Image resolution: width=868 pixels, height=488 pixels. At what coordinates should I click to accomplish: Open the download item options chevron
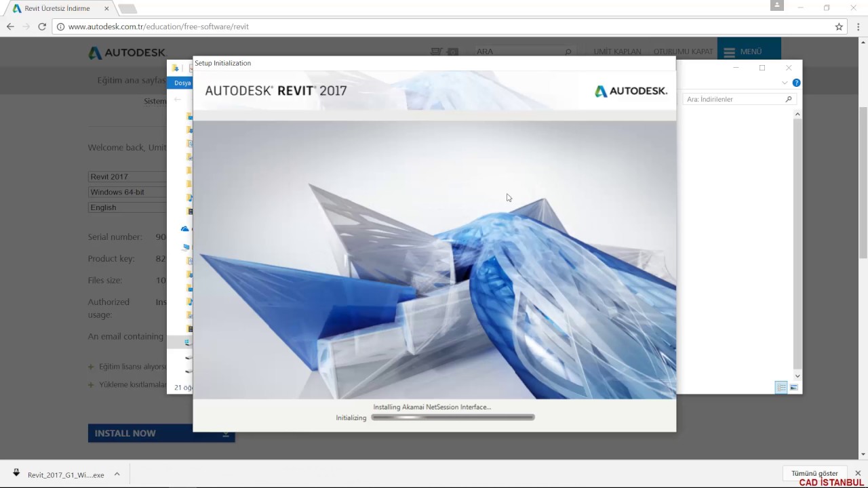point(117,474)
